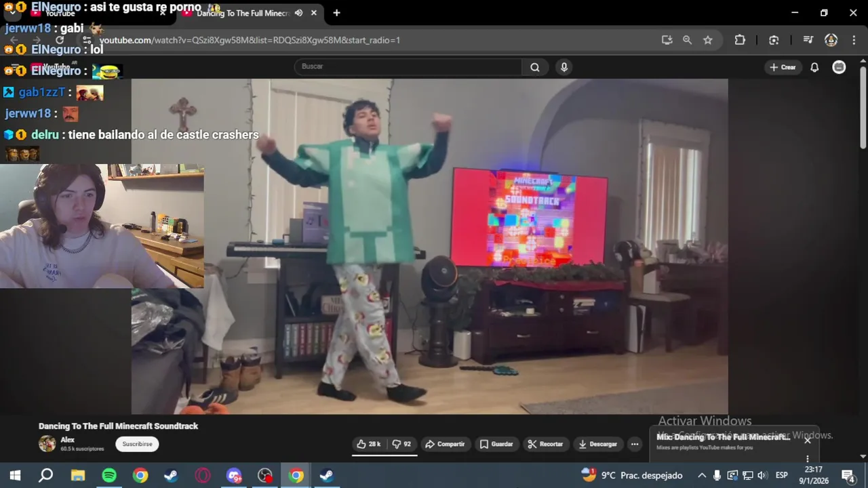Bookmark this page with the star icon

707,40
